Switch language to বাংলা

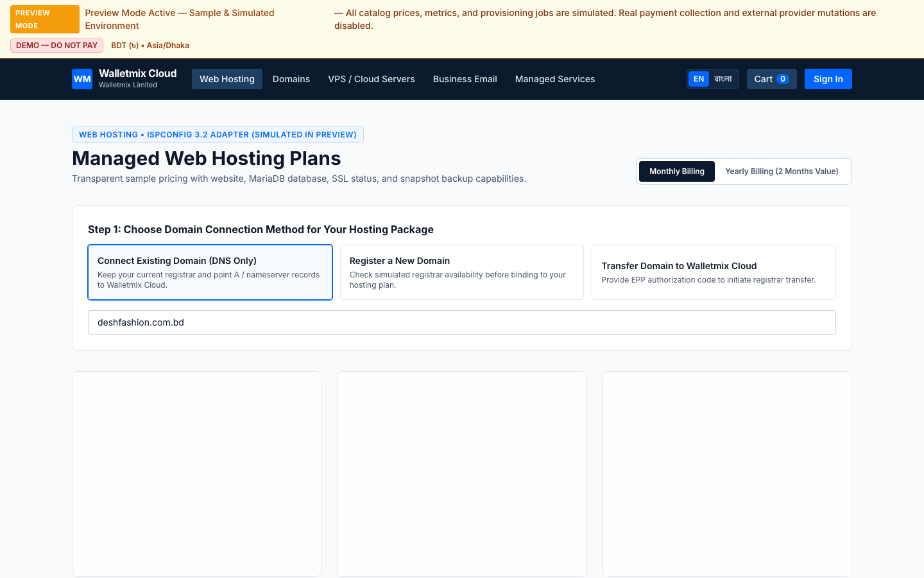point(723,79)
